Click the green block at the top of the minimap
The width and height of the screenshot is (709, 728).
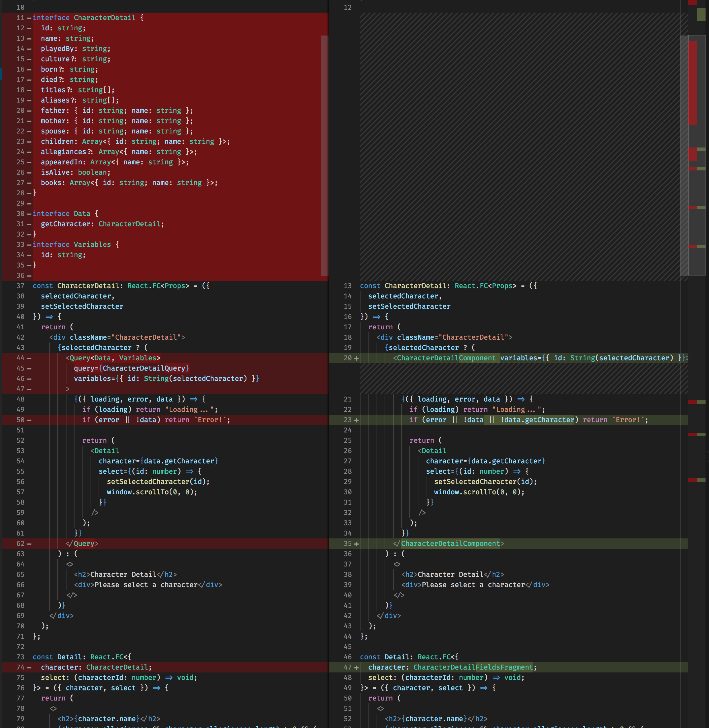point(701,15)
